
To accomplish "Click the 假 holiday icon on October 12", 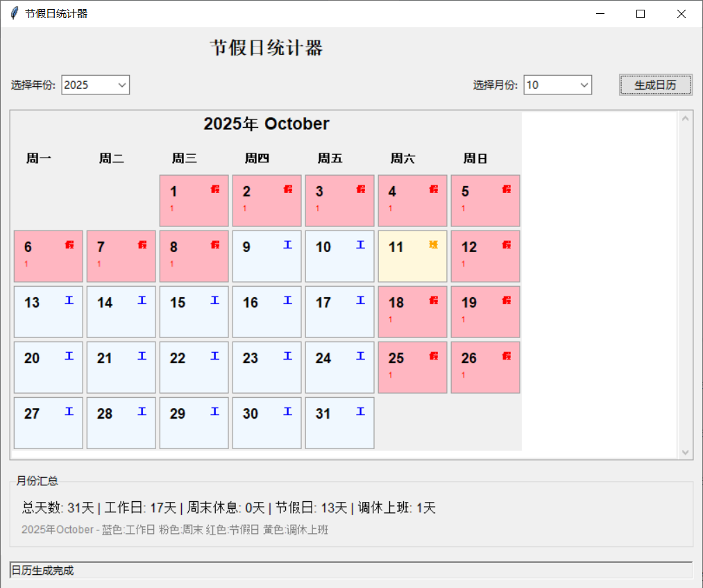I will pos(506,244).
